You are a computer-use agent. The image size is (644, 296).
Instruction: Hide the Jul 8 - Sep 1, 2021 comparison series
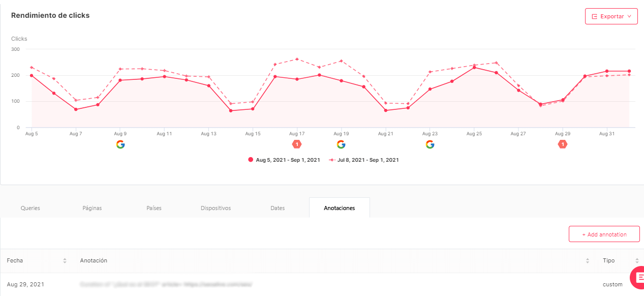(366, 160)
